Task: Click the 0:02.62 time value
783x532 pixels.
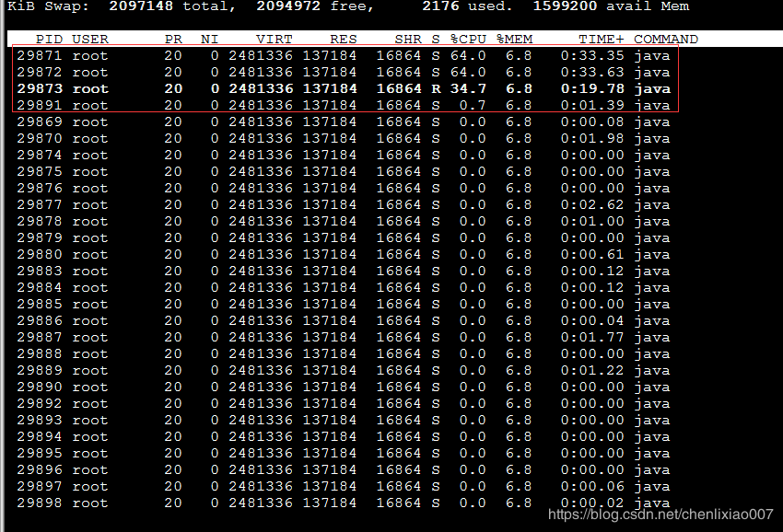Action: pos(592,204)
